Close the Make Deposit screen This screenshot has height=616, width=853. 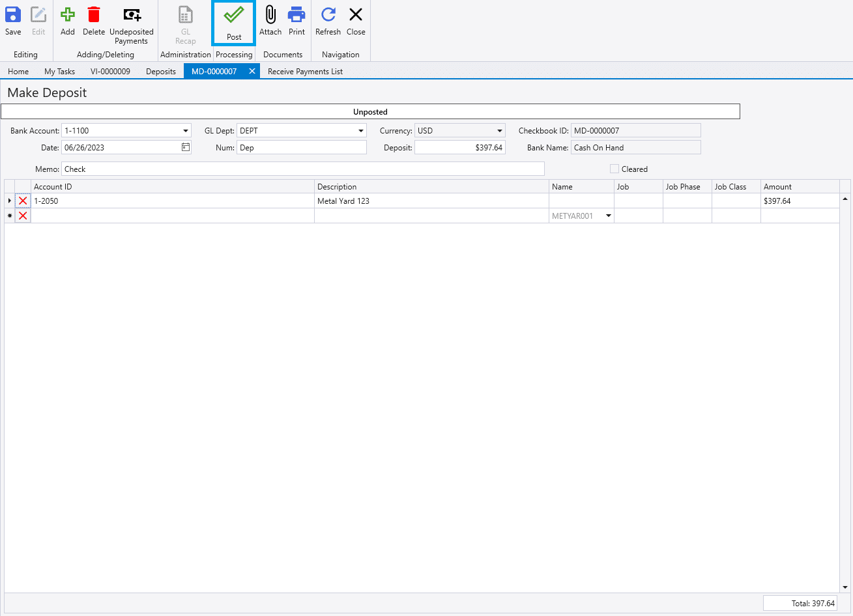click(356, 23)
